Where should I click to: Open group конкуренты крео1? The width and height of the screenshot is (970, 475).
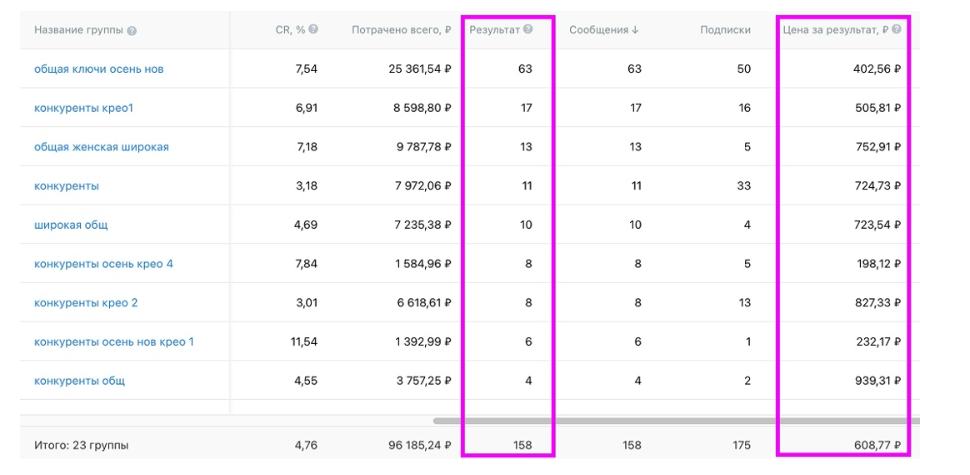[84, 108]
